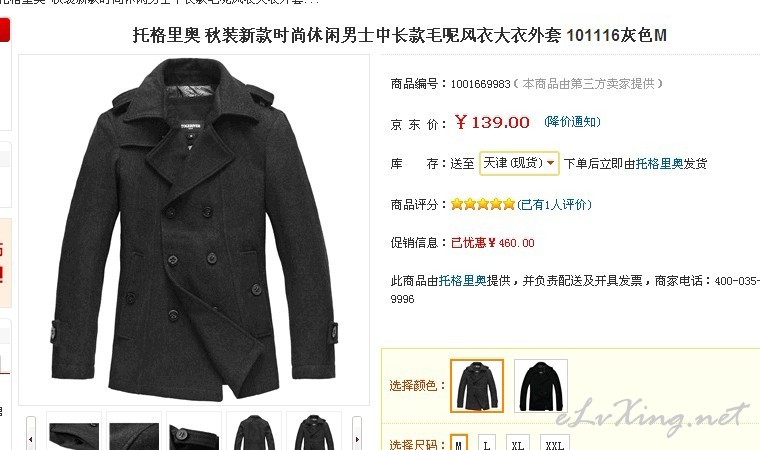The width and height of the screenshot is (760, 450).
Task: Choose size XXL option
Action: pos(554,443)
